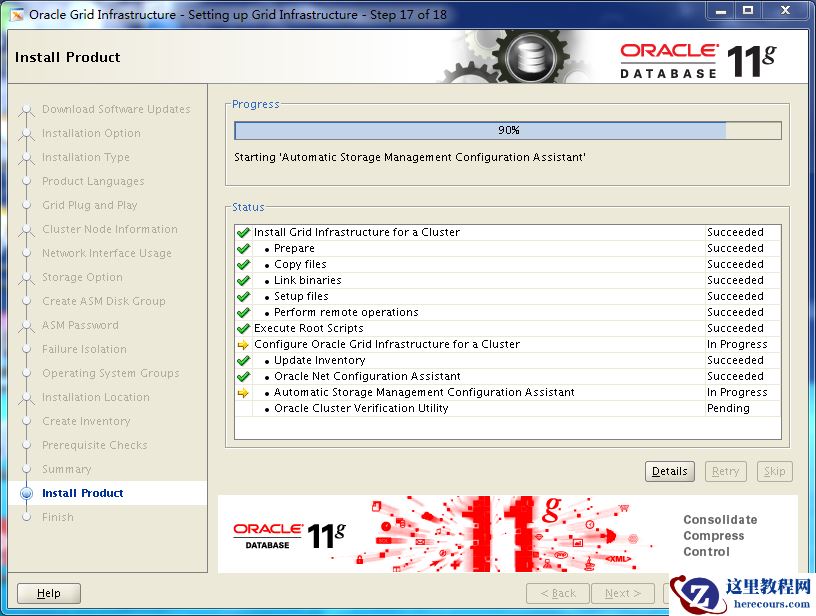This screenshot has width=816, height=616.
Task: Click the Pending status text
Action: coord(728,408)
